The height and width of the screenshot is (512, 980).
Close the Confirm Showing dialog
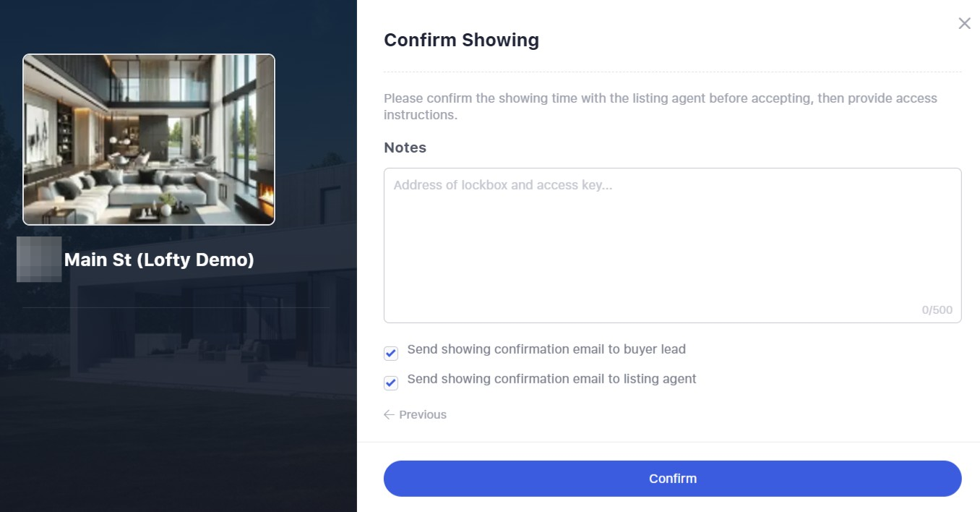pos(964,24)
